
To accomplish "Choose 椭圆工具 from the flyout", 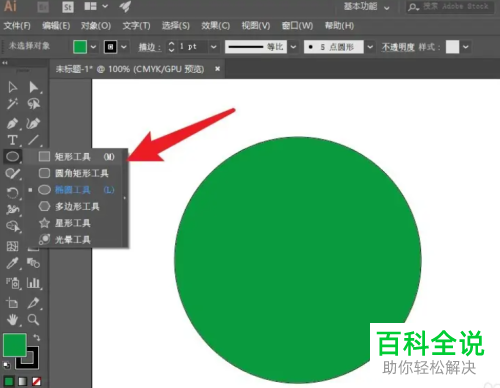I will pos(76,190).
